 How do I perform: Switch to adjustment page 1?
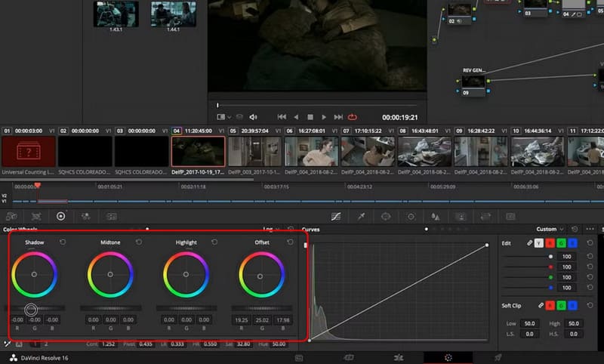coord(35,344)
